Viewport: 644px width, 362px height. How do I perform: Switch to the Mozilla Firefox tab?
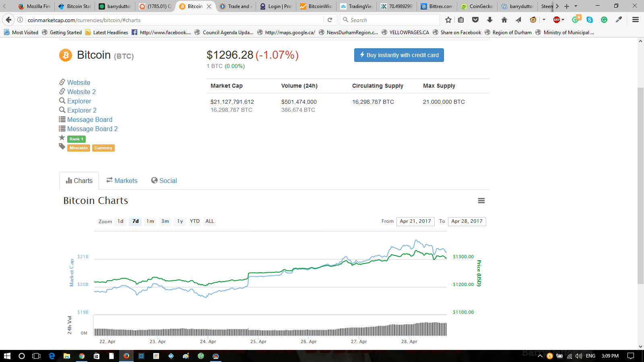click(35, 6)
